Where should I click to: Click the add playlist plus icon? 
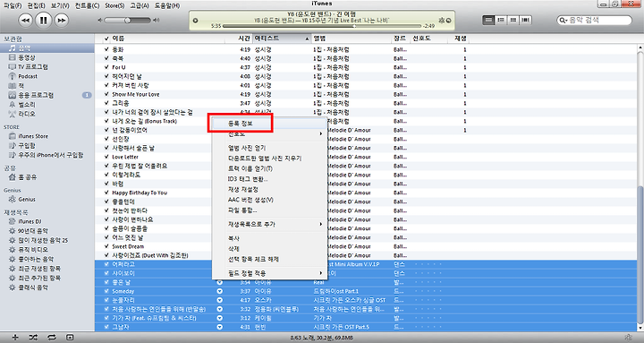(15, 338)
